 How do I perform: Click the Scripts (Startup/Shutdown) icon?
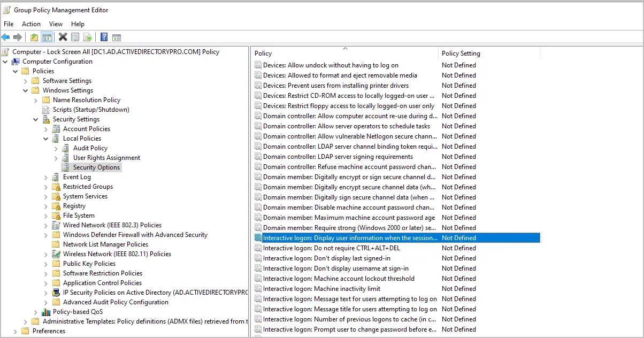coord(46,110)
